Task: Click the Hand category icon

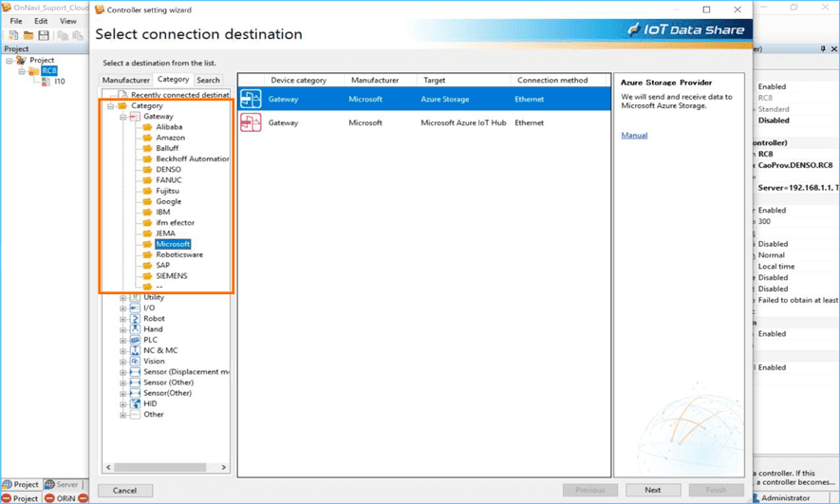Action: coord(135,329)
